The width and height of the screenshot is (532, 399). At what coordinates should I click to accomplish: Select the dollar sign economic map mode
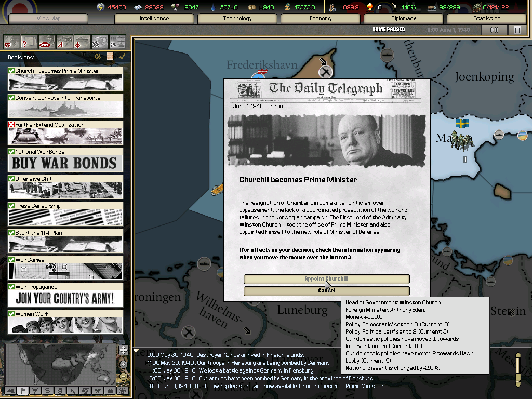point(48,391)
